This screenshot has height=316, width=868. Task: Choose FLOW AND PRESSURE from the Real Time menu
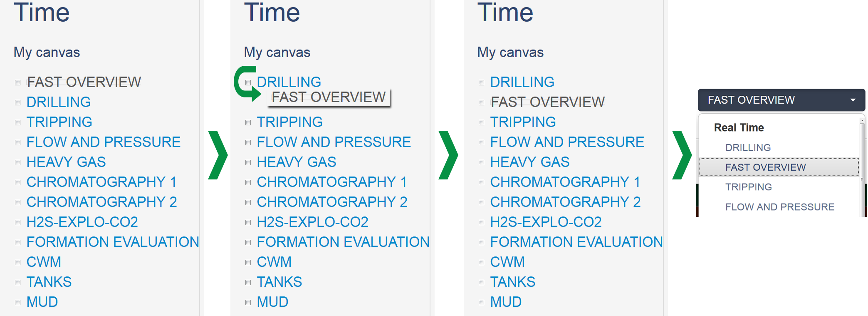click(x=779, y=207)
